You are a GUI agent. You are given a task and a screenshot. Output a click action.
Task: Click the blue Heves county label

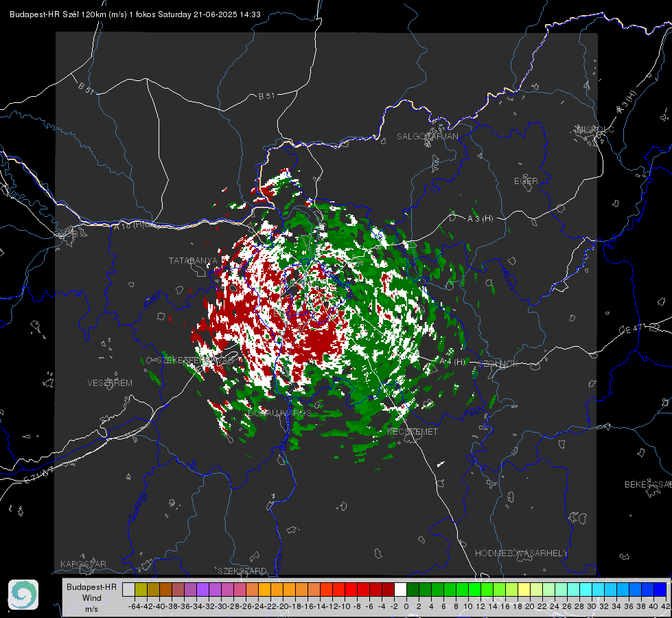click(507, 279)
